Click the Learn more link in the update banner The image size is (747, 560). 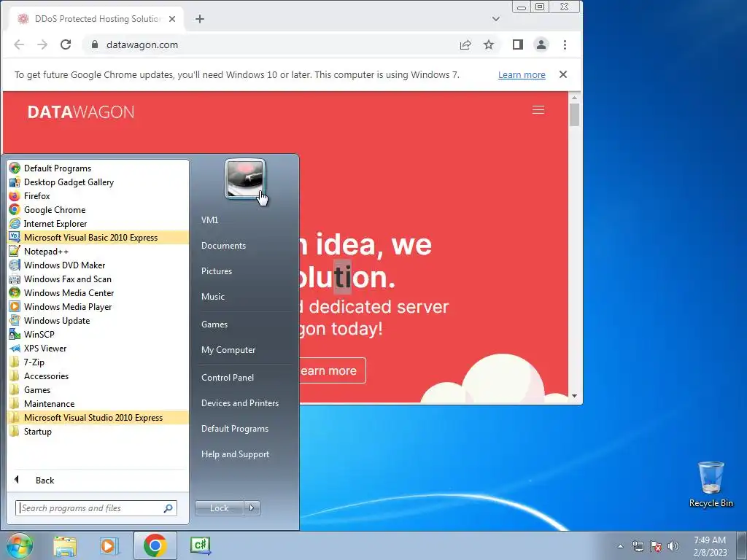click(x=522, y=75)
